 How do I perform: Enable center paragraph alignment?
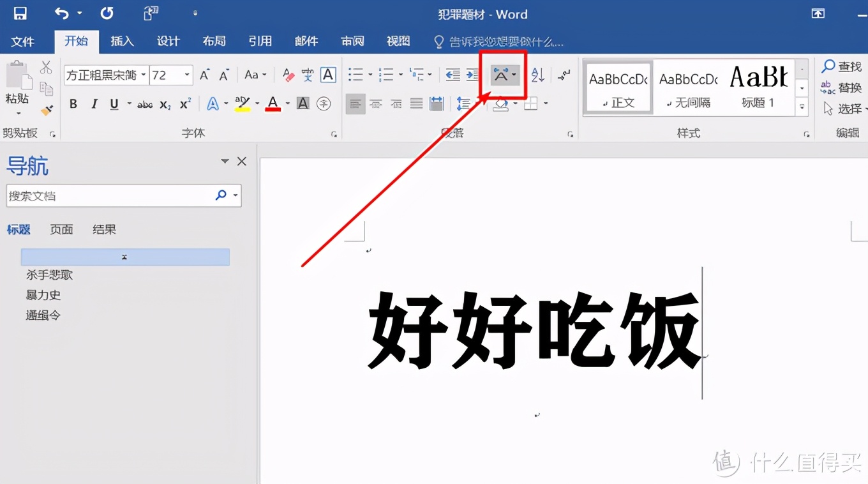click(375, 103)
